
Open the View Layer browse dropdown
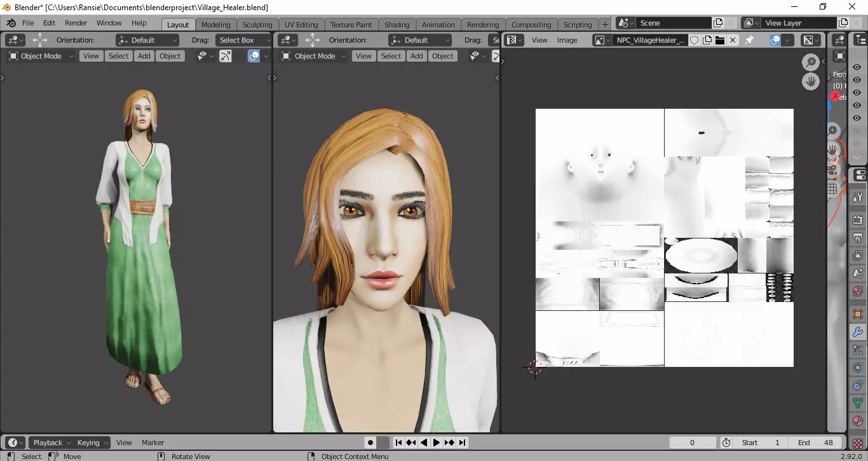tap(751, 23)
